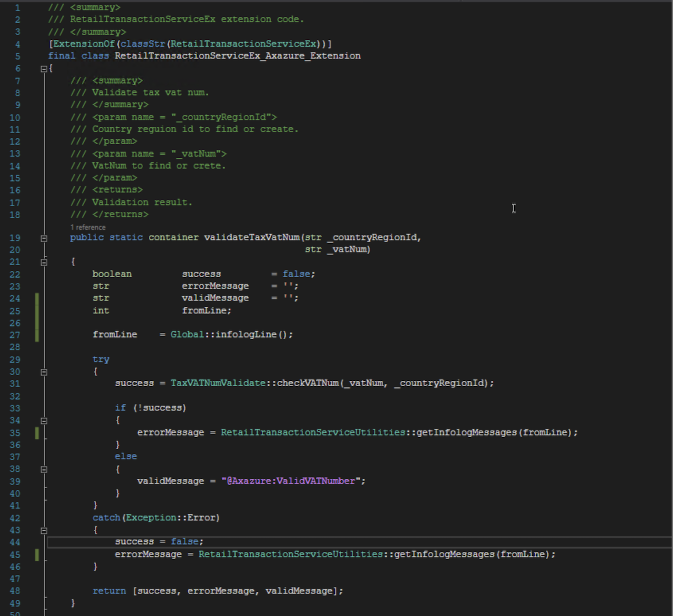Click Exception::Error in the catch statement

coord(171,518)
